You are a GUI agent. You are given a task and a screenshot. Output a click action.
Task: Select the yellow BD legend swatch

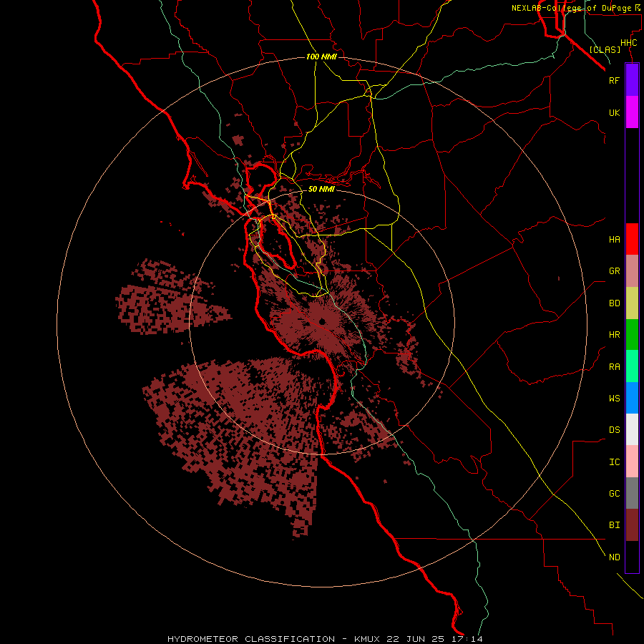pos(632,303)
